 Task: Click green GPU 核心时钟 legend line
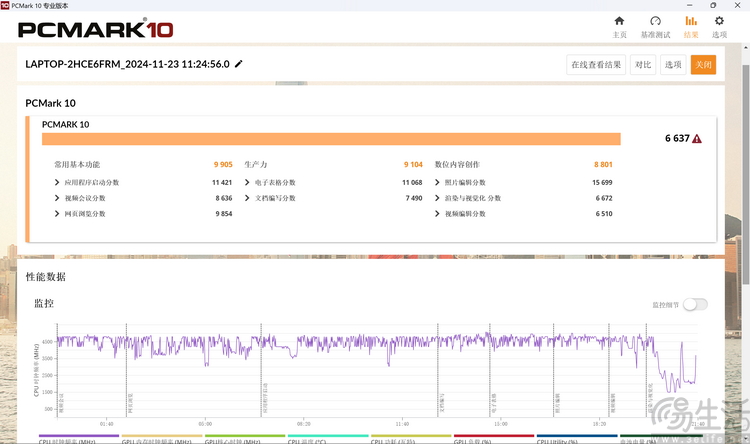pyautogui.click(x=245, y=436)
